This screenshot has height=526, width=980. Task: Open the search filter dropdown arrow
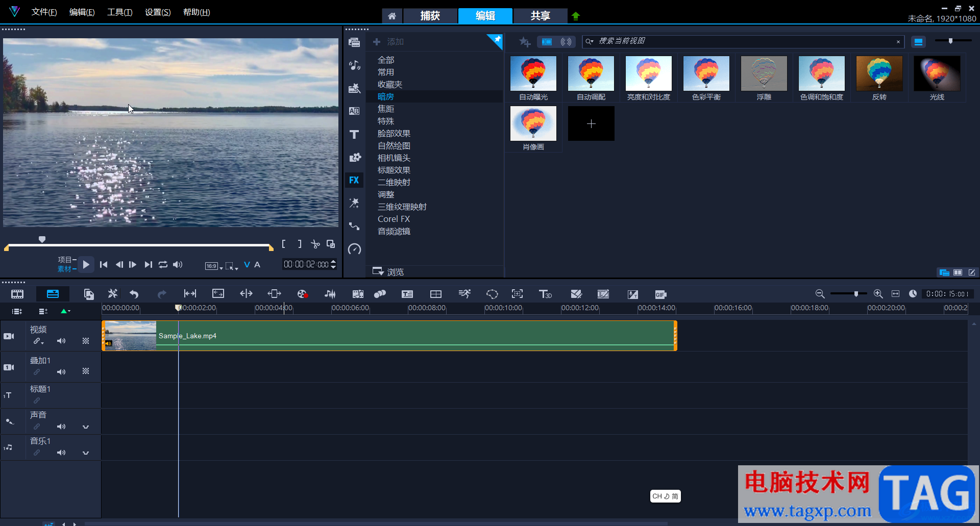590,41
